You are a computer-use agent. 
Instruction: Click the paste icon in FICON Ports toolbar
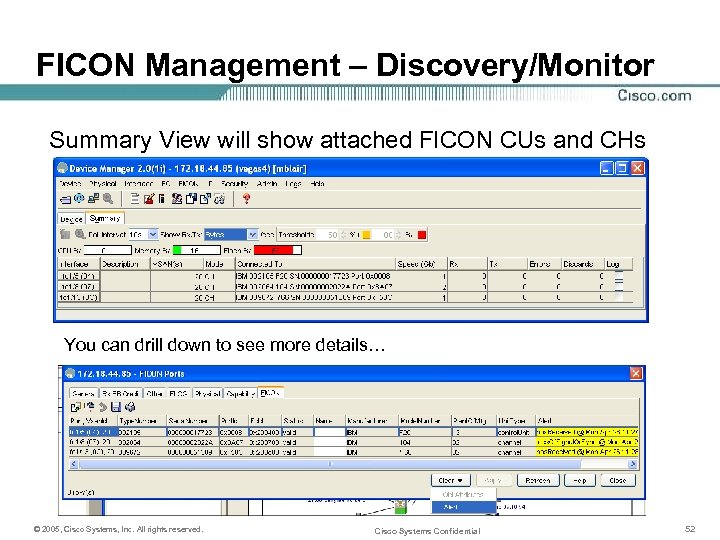point(90,407)
